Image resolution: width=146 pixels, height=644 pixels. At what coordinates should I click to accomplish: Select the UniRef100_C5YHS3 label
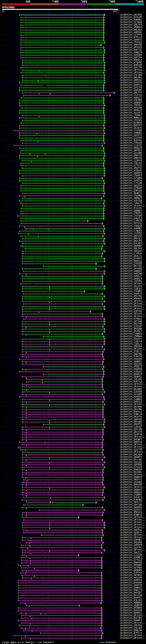point(131,42)
